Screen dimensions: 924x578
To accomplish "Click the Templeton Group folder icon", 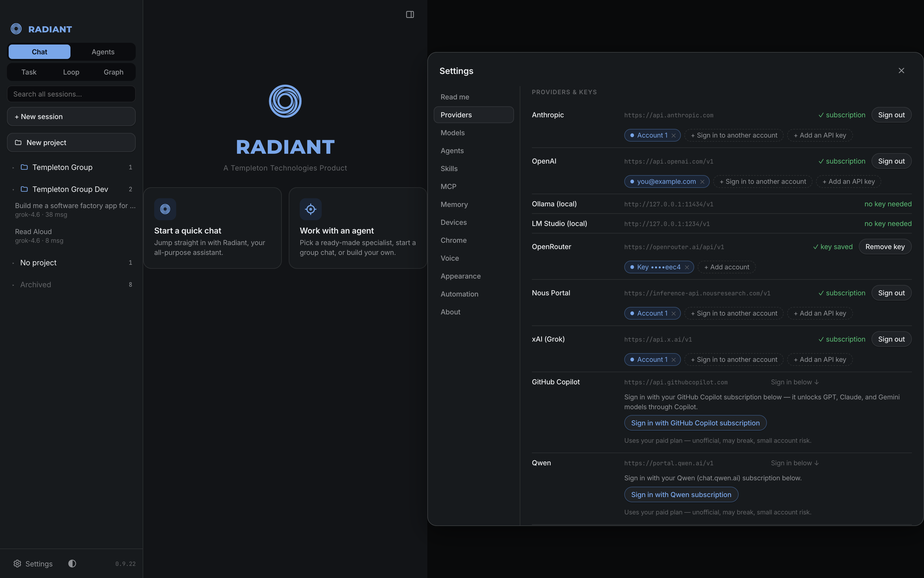I will (x=24, y=167).
